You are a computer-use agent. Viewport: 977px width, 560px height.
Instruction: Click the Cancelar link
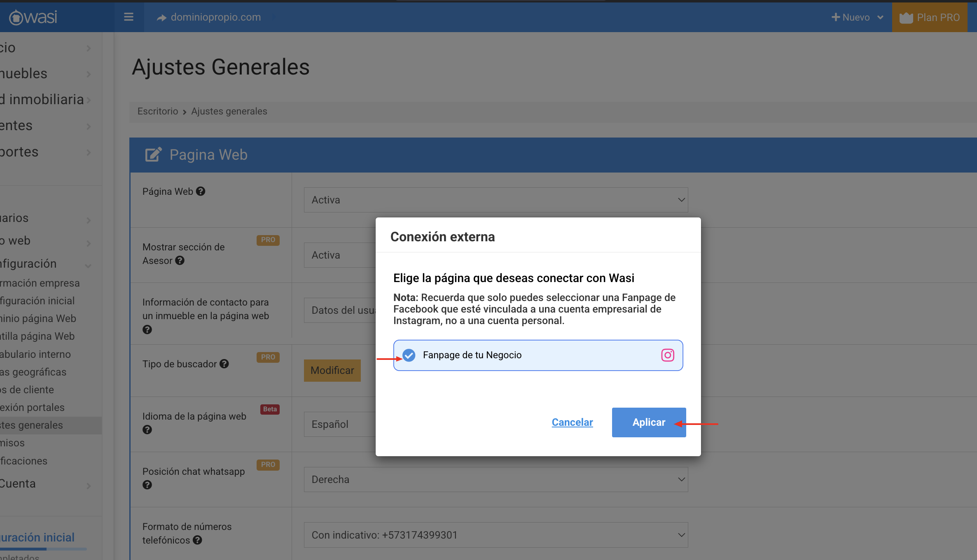pyautogui.click(x=572, y=422)
